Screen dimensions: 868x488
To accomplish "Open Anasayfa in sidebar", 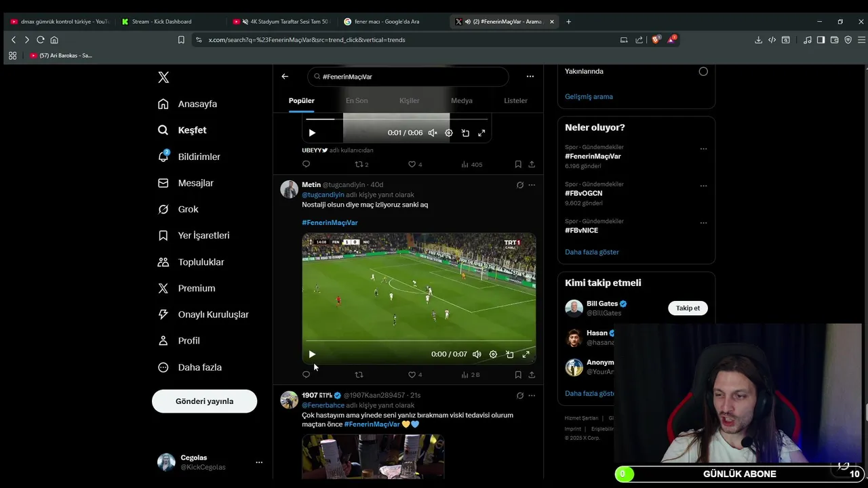I will click(x=188, y=104).
